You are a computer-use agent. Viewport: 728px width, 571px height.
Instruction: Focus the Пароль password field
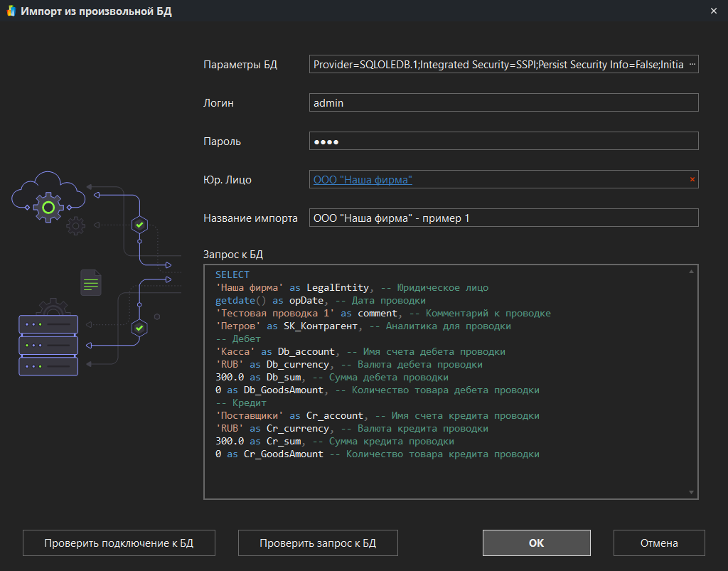(x=503, y=142)
